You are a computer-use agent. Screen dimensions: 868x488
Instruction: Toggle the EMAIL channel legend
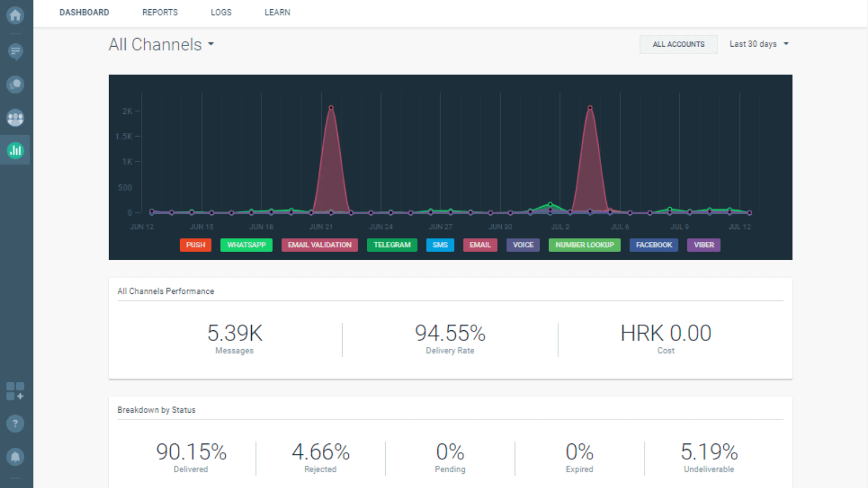pos(480,245)
